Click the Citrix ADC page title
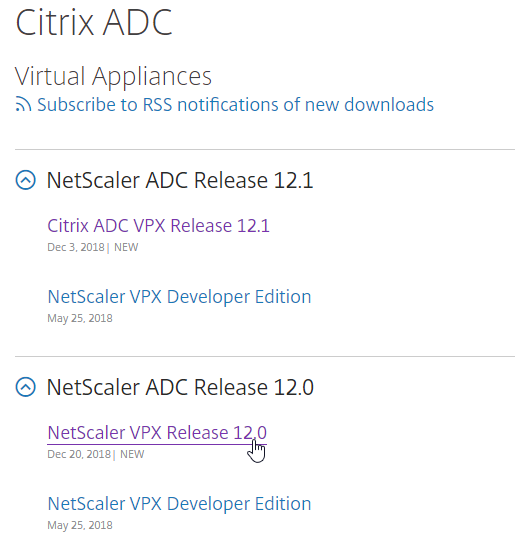515x542 pixels. 94,22
